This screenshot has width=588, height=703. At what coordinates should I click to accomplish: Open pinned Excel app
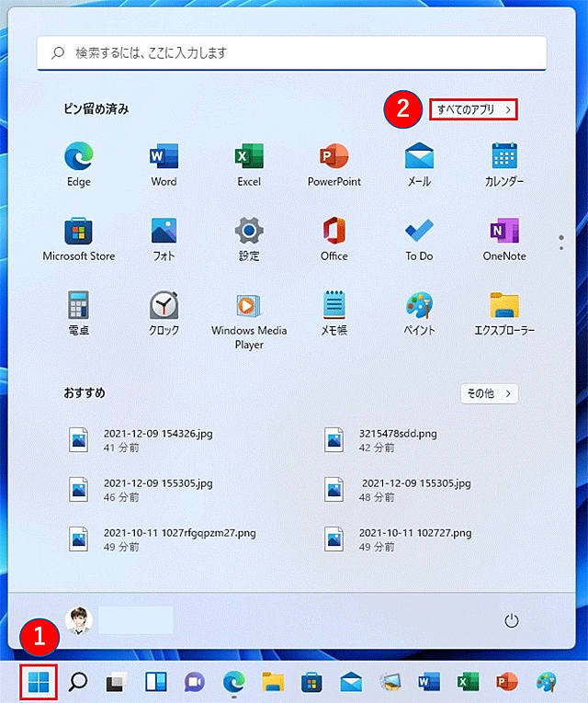(249, 164)
